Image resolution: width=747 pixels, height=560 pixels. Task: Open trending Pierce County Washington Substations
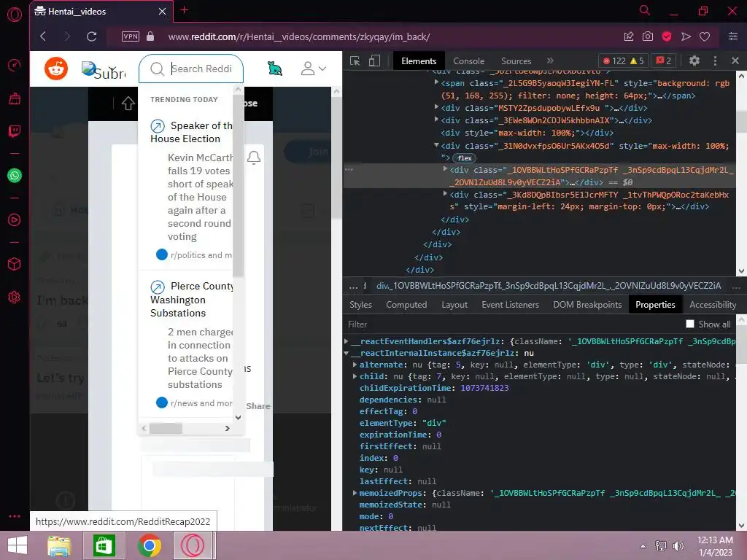pyautogui.click(x=192, y=299)
